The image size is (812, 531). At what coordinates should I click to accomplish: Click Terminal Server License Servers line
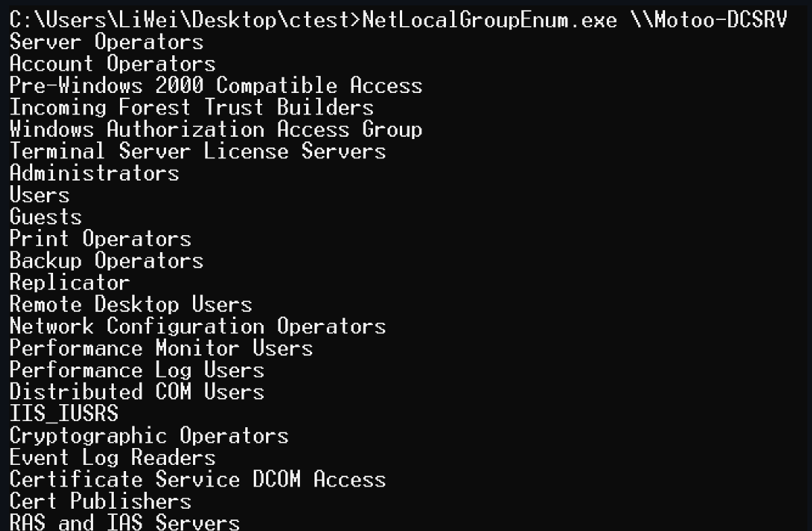tap(198, 151)
